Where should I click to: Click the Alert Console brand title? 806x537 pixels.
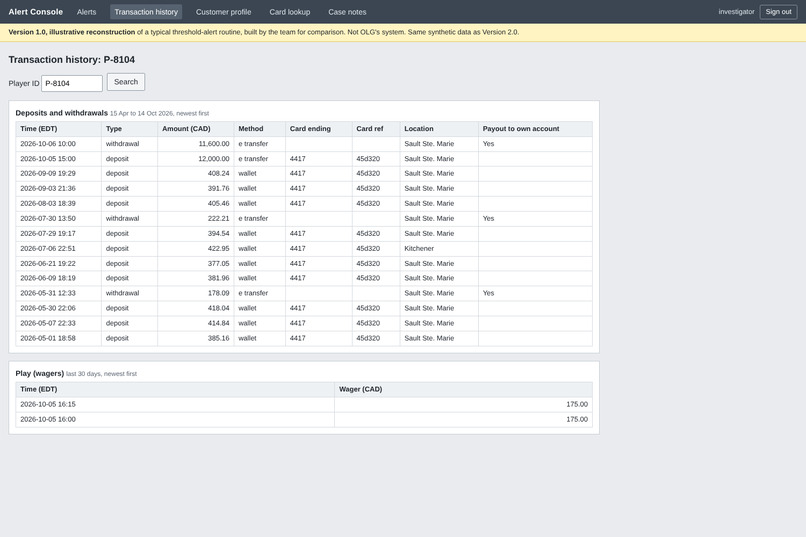[x=35, y=12]
